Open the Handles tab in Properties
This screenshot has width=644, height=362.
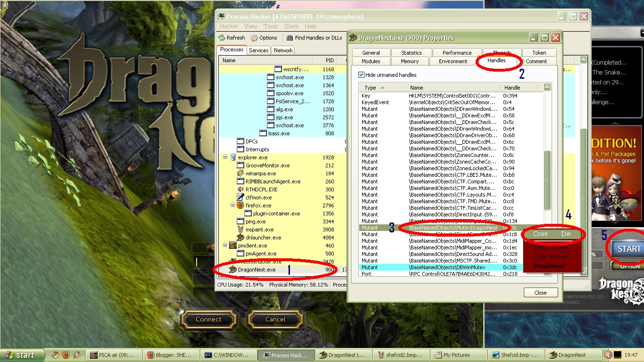pyautogui.click(x=496, y=60)
